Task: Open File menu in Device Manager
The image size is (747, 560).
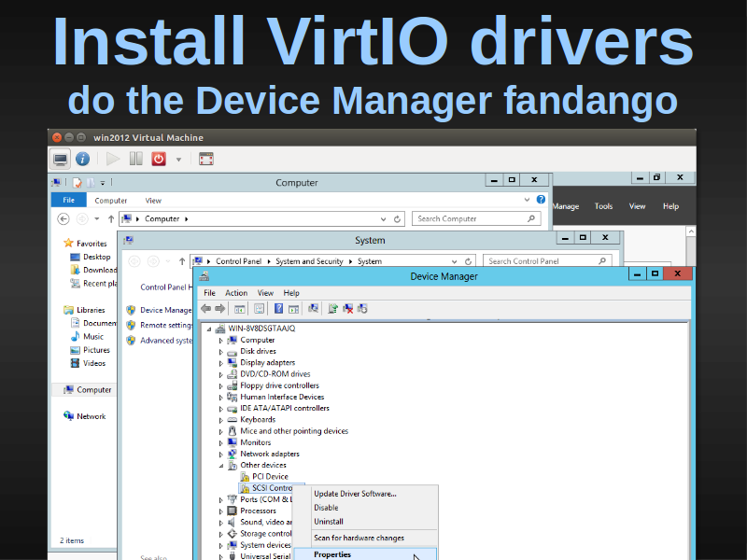Action: [x=209, y=293]
